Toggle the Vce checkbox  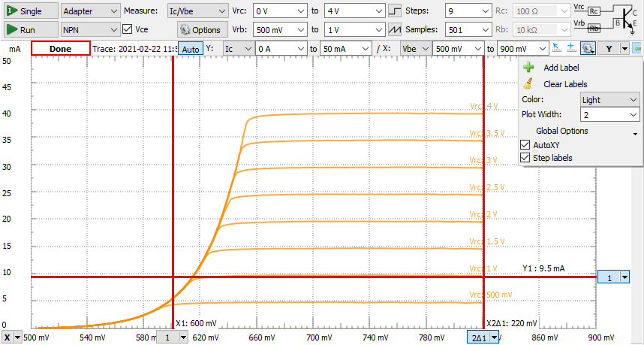tap(127, 29)
